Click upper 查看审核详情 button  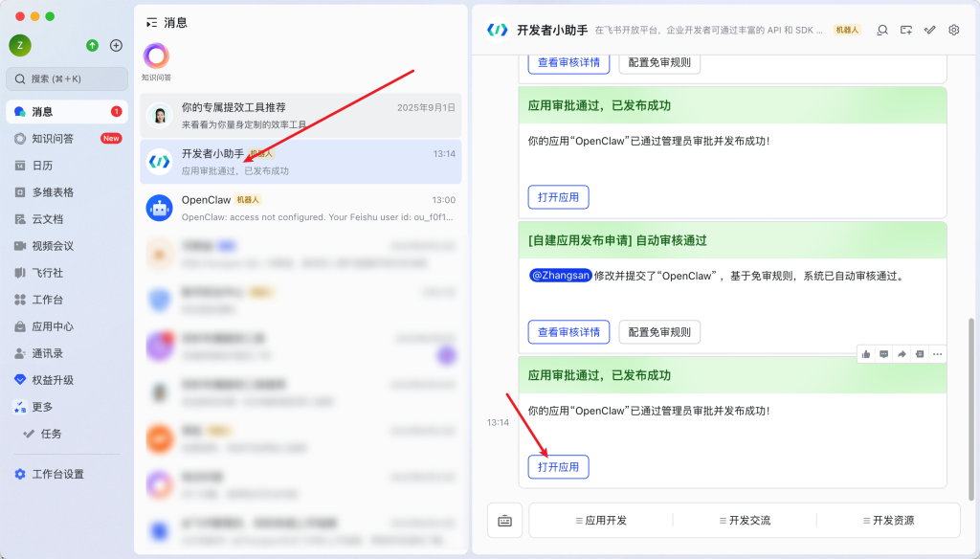pos(568,63)
